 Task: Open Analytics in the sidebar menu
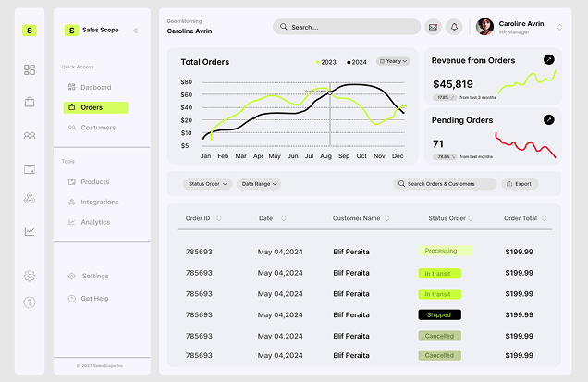[x=94, y=222]
